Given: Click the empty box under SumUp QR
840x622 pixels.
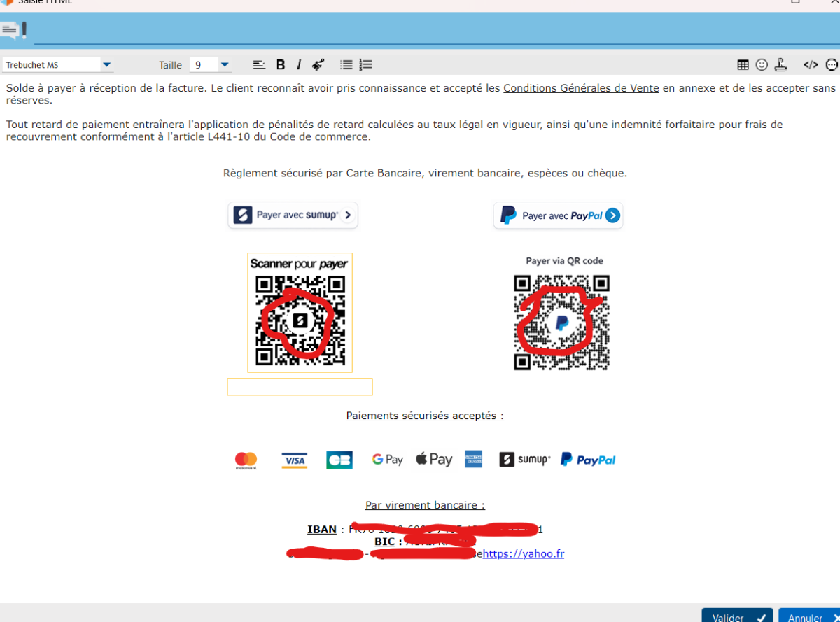Looking at the screenshot, I should 300,387.
